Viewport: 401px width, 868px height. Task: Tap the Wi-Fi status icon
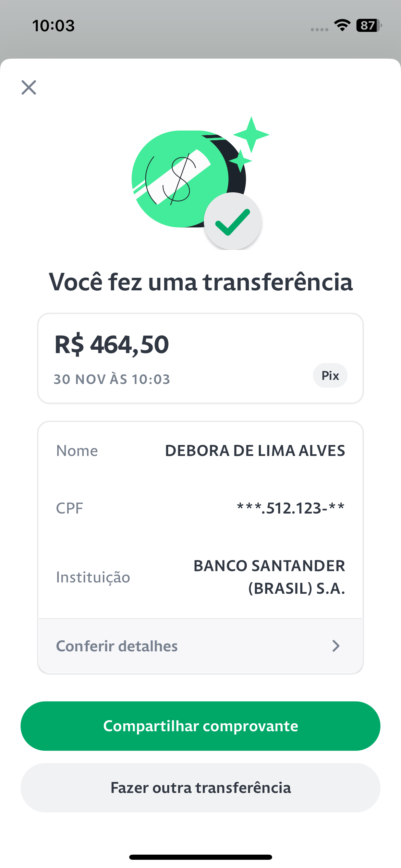pyautogui.click(x=342, y=25)
